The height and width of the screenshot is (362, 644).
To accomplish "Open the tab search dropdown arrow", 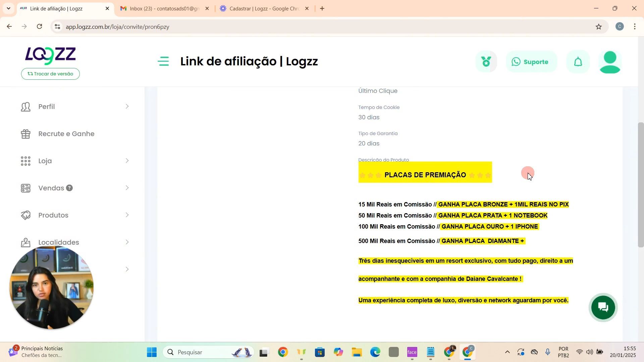I will tap(8, 9).
